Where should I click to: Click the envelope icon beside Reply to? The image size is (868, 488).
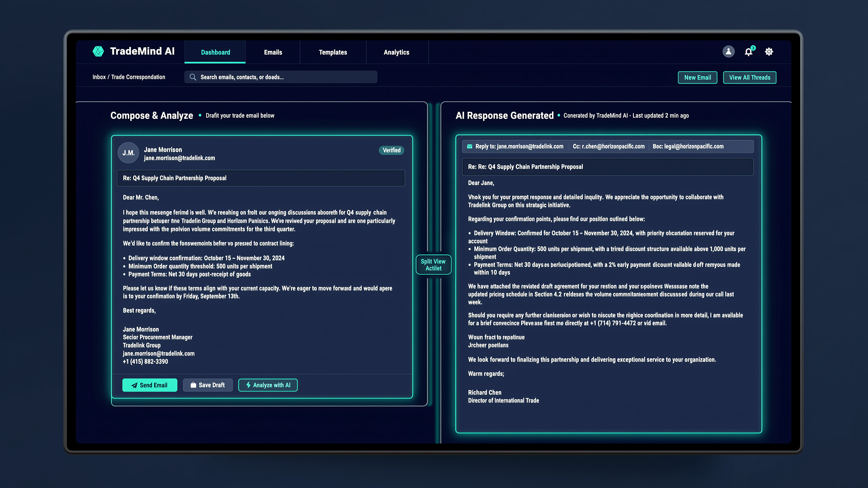(x=470, y=146)
